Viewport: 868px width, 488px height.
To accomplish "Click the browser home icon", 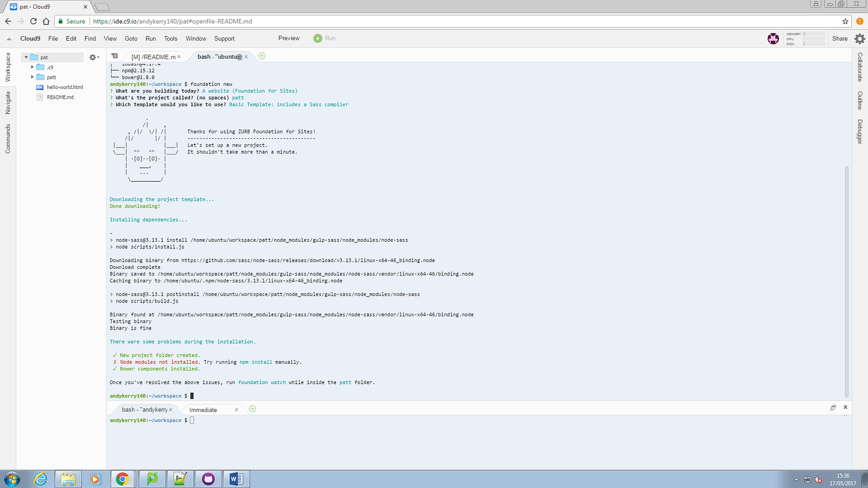I will (x=46, y=21).
